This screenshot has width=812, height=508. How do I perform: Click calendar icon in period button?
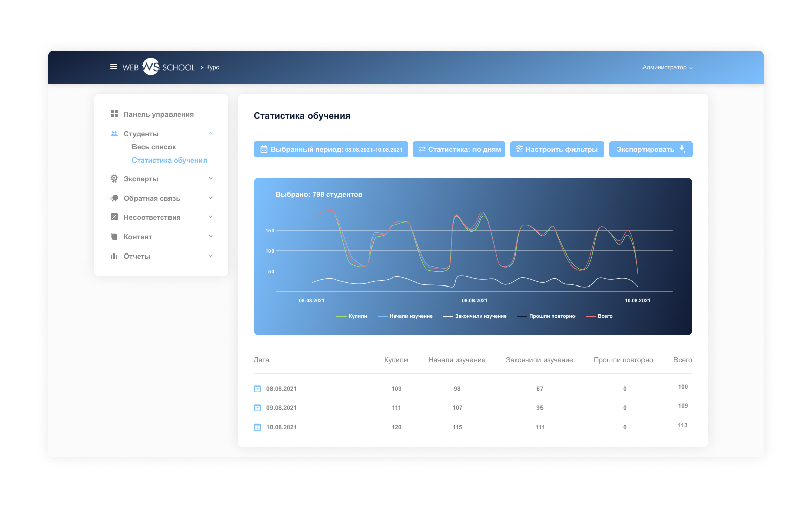tap(264, 149)
